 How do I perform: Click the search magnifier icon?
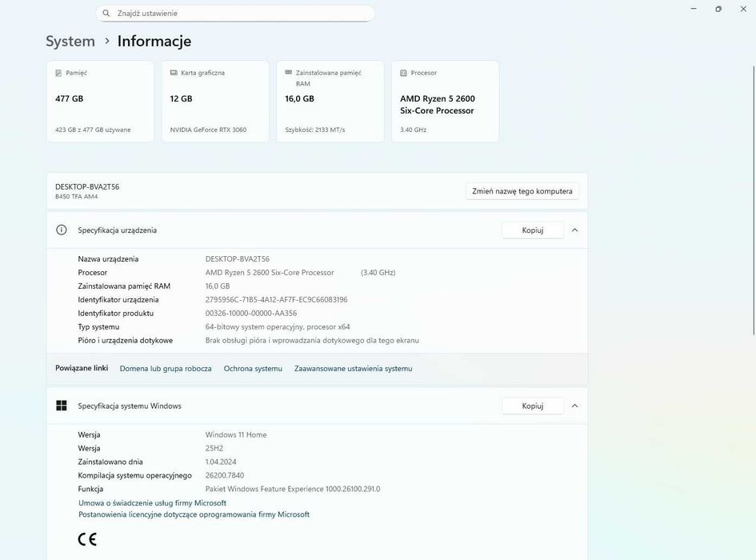tap(106, 14)
